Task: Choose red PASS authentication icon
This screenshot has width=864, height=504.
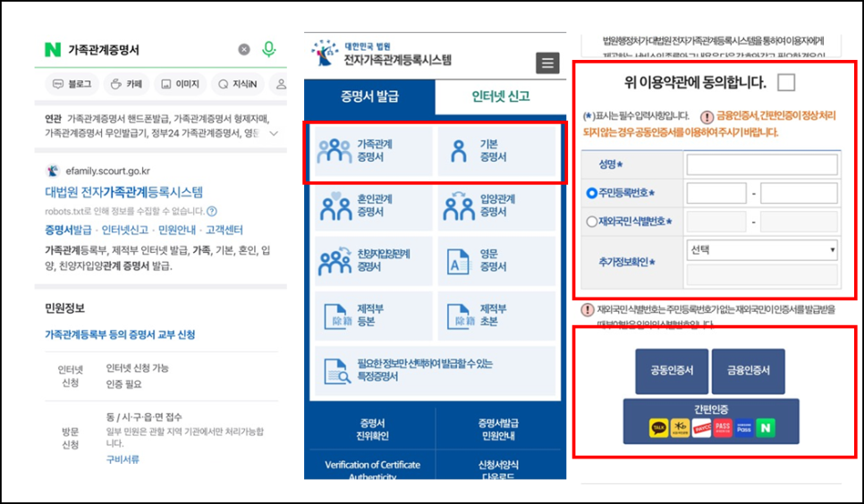Action: click(723, 428)
